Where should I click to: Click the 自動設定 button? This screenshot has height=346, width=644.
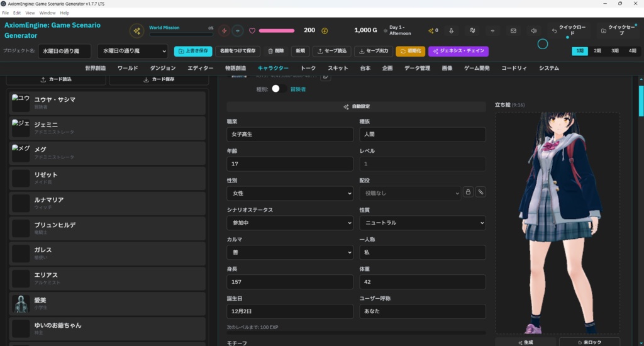[x=356, y=106]
